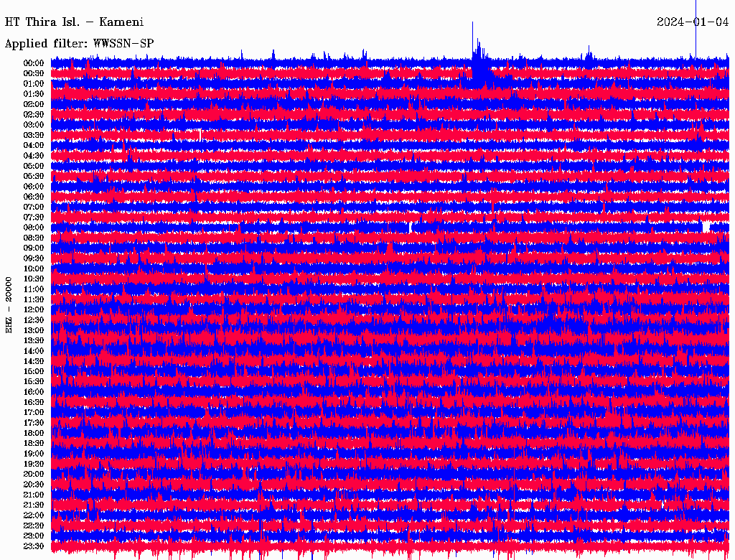Select the 06:00 time label
This screenshot has height=560, width=735.
(34, 187)
